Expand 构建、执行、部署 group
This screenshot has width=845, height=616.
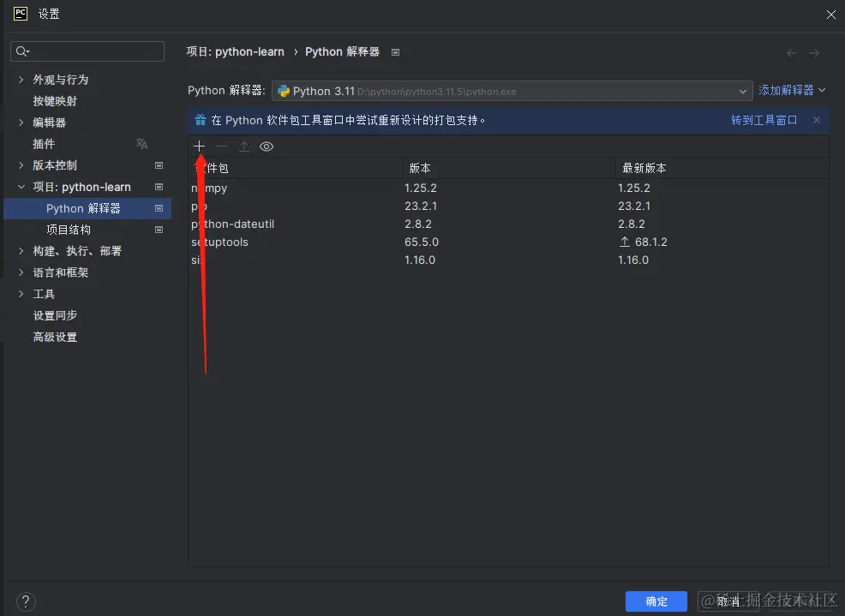[21, 251]
